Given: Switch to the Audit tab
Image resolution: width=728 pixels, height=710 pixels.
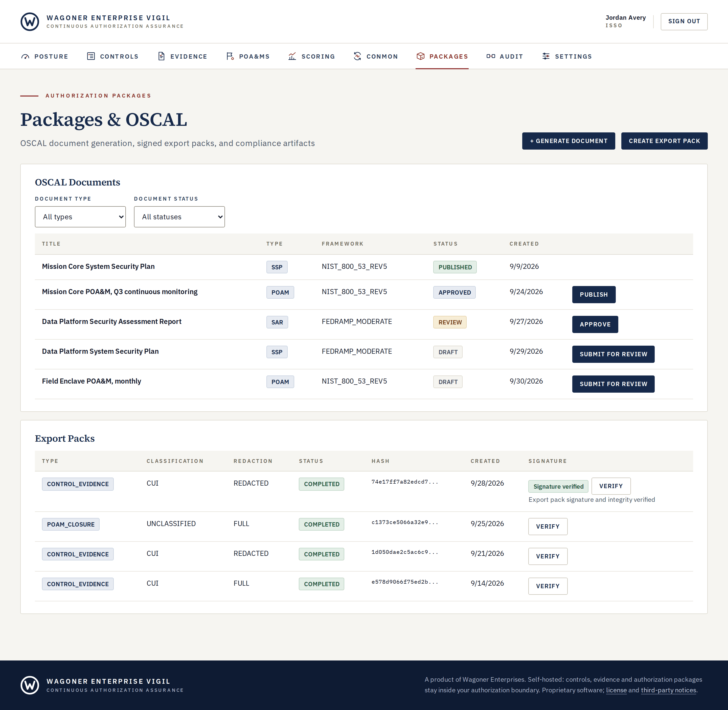Looking at the screenshot, I should (x=505, y=56).
